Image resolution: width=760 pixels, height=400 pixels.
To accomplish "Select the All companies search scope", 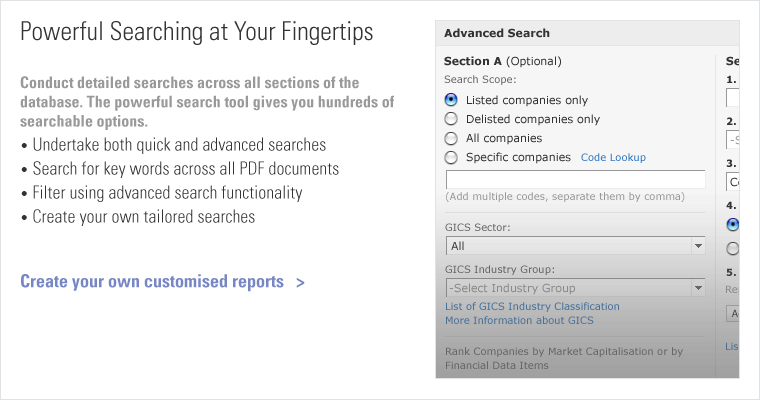I will point(451,138).
